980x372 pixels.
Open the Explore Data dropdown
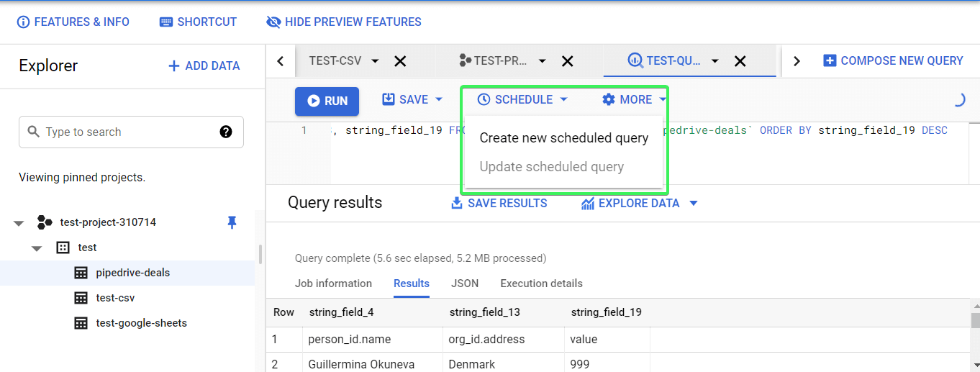click(640, 204)
